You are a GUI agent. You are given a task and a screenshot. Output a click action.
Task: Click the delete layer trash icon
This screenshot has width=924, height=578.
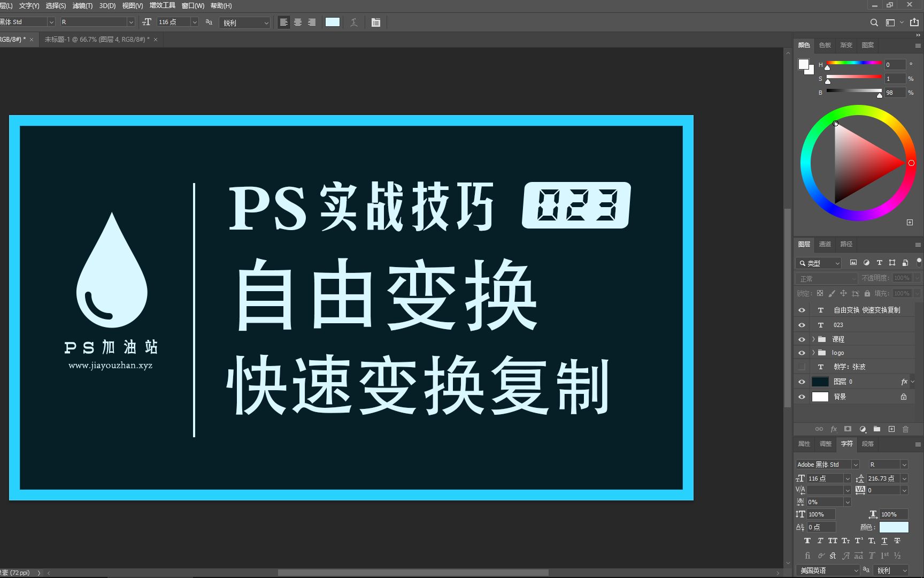tap(906, 429)
